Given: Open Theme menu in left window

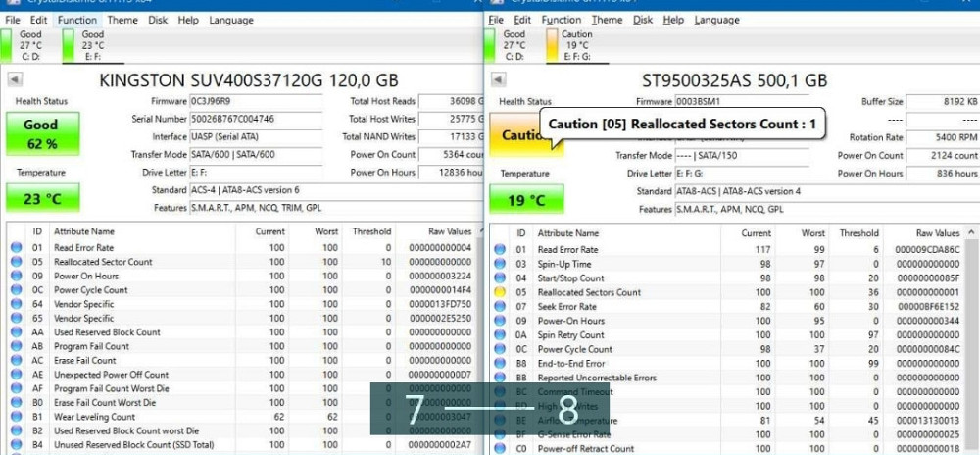Looking at the screenshot, I should [x=122, y=20].
